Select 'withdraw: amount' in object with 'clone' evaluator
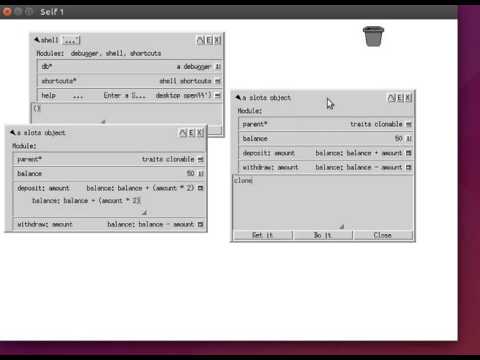This screenshot has width=480, height=360. pyautogui.click(x=270, y=167)
